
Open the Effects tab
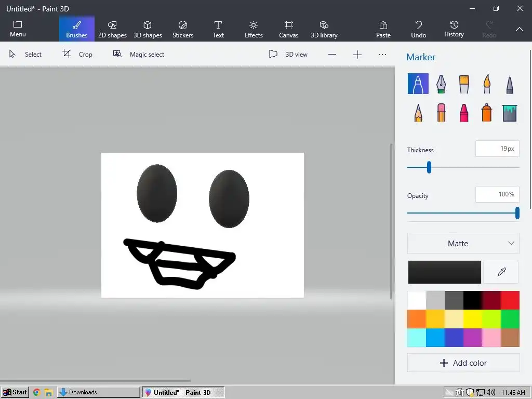tap(254, 29)
